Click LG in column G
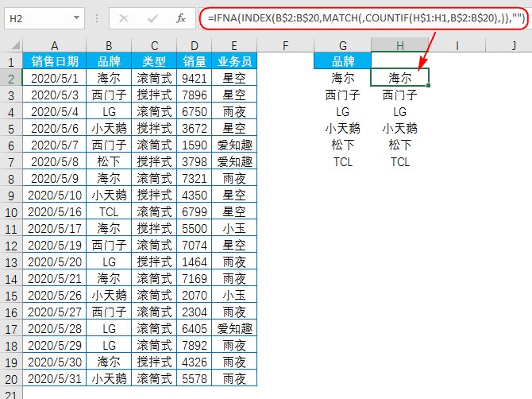Image resolution: width=532 pixels, height=399 pixels. [x=343, y=111]
